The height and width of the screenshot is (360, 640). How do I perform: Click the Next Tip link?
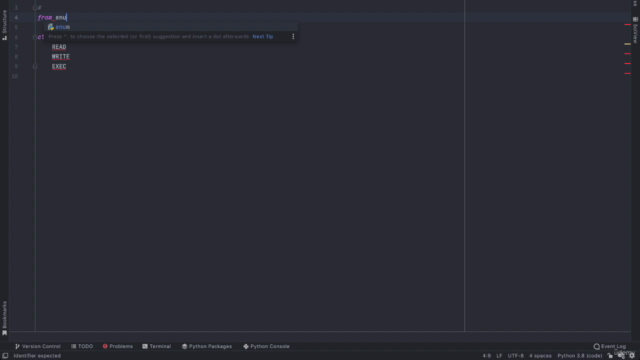coord(263,36)
